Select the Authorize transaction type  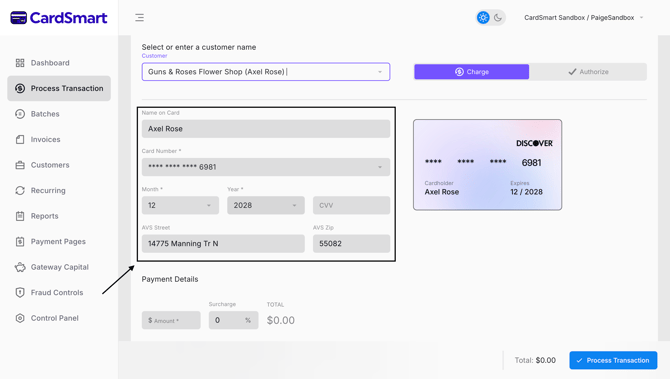[x=588, y=72]
